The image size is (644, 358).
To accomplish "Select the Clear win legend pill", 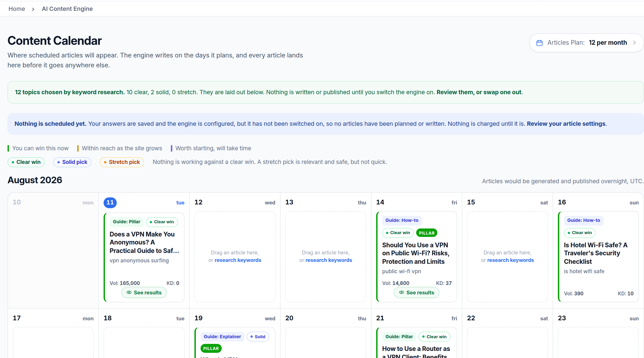I will (x=26, y=162).
